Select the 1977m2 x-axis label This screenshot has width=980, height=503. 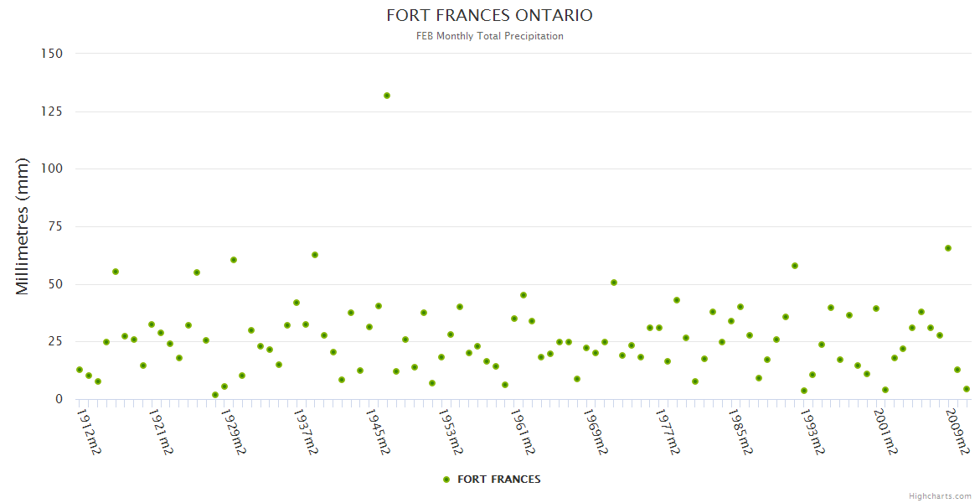click(x=668, y=431)
